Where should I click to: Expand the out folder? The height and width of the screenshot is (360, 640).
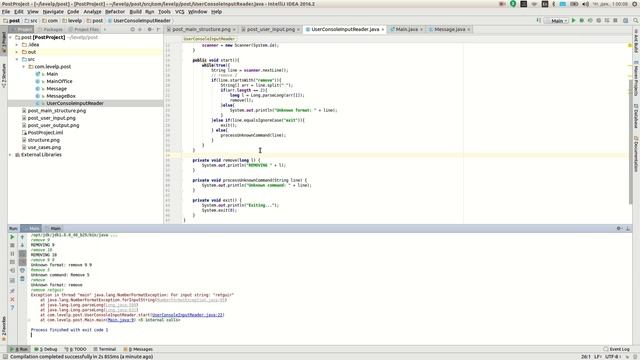pos(17,52)
